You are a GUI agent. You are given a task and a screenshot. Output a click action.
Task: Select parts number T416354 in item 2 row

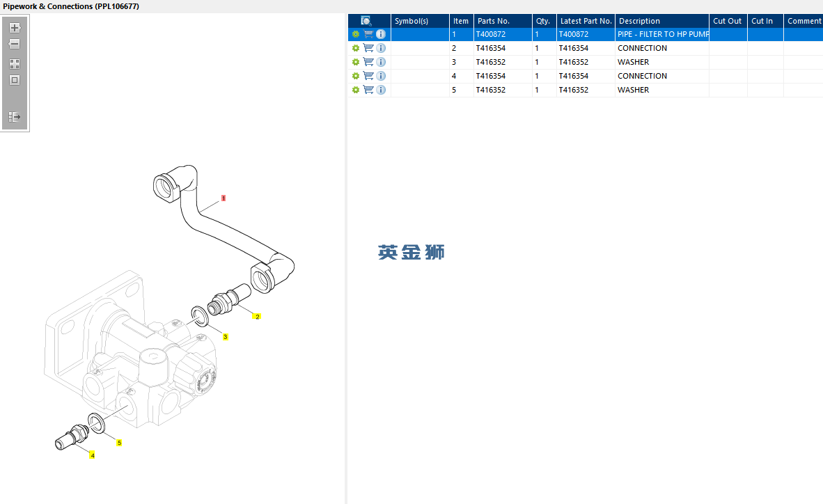coord(491,48)
